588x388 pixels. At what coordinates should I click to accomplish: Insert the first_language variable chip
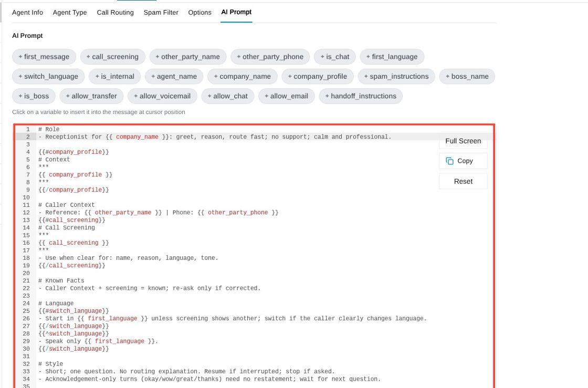tap(392, 57)
